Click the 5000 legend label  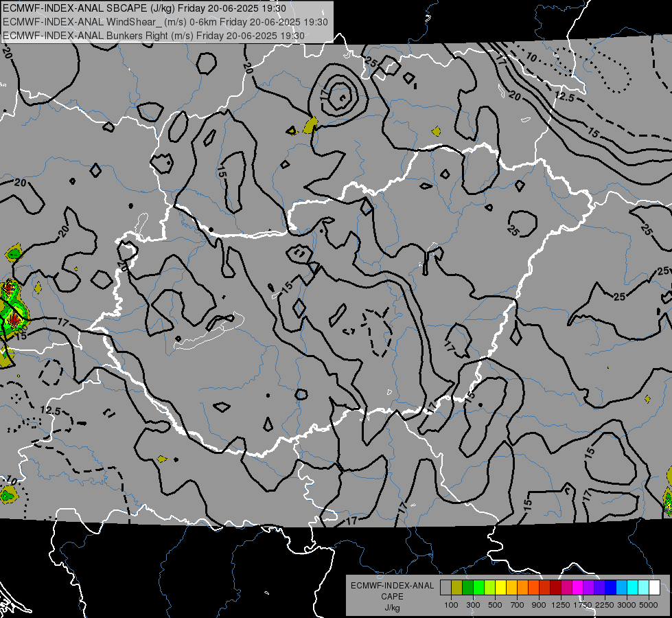[649, 605]
